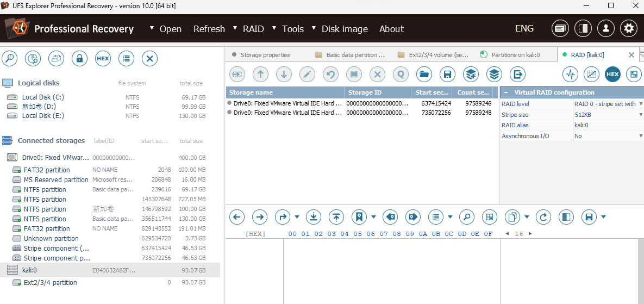
Task: Click the dotted grid icon next to HEX
Action: click(591, 74)
